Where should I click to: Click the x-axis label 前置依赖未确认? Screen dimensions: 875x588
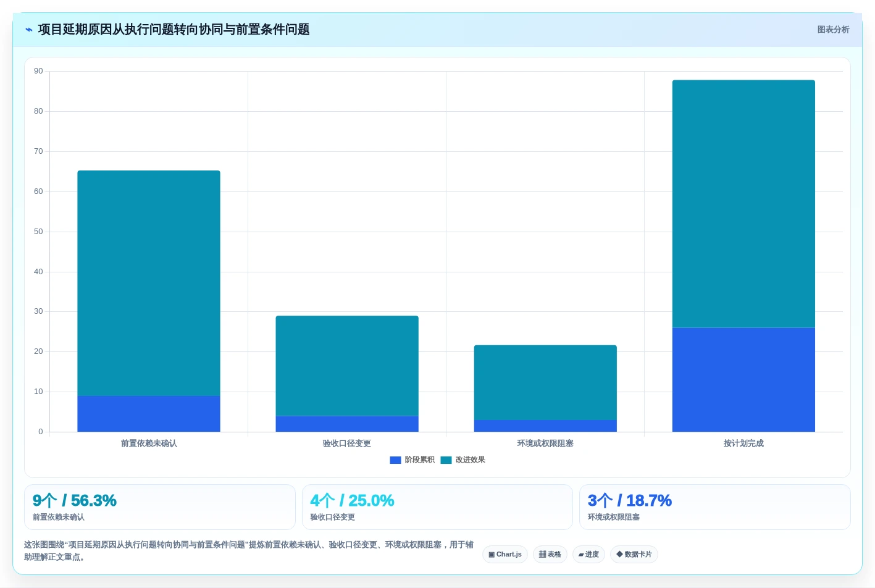coord(149,443)
